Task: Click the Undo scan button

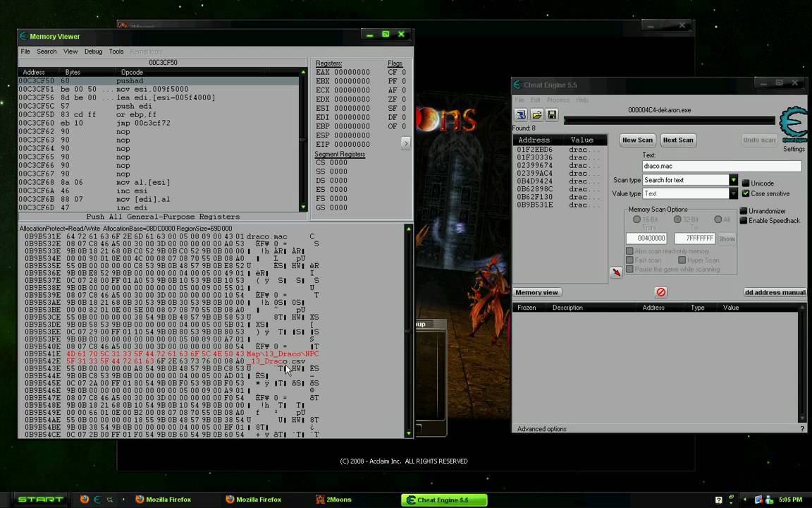Action: coord(759,140)
